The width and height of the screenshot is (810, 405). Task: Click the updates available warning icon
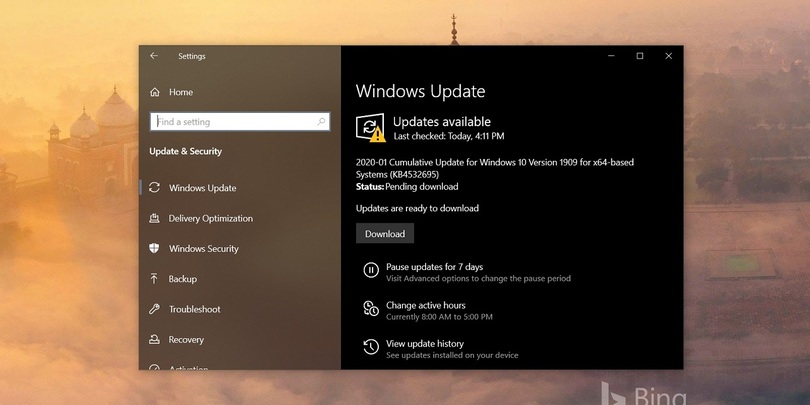(370, 128)
